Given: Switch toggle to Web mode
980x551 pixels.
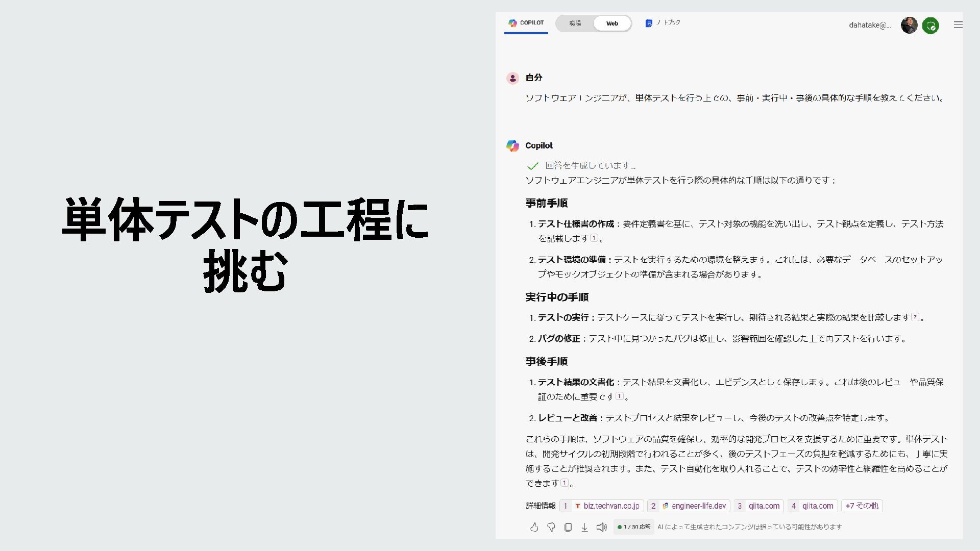Looking at the screenshot, I should (x=612, y=23).
